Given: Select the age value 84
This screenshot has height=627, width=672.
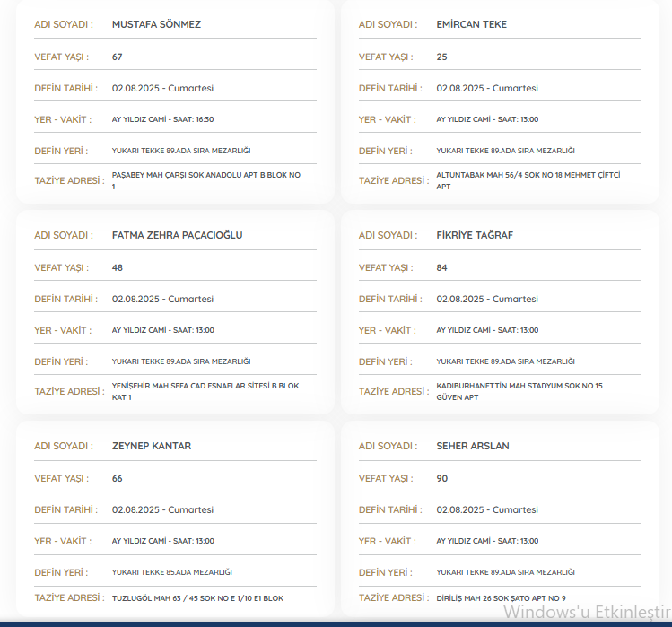Looking at the screenshot, I should point(441,267).
